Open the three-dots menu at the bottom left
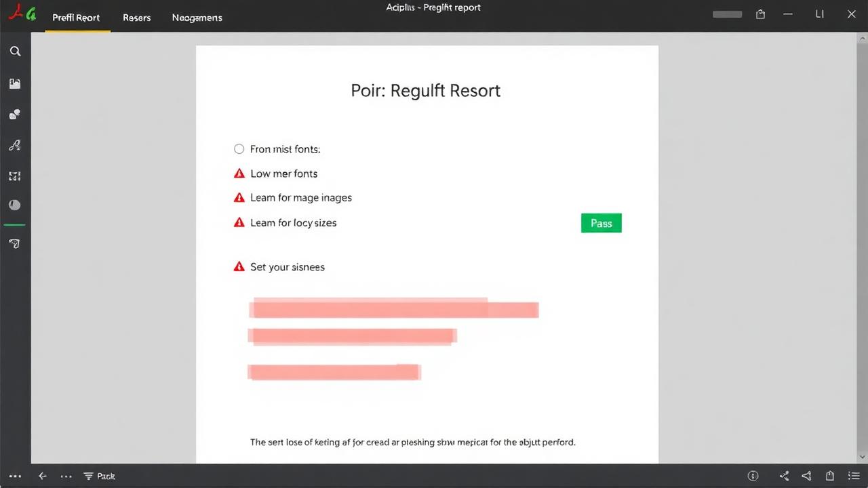 point(15,476)
